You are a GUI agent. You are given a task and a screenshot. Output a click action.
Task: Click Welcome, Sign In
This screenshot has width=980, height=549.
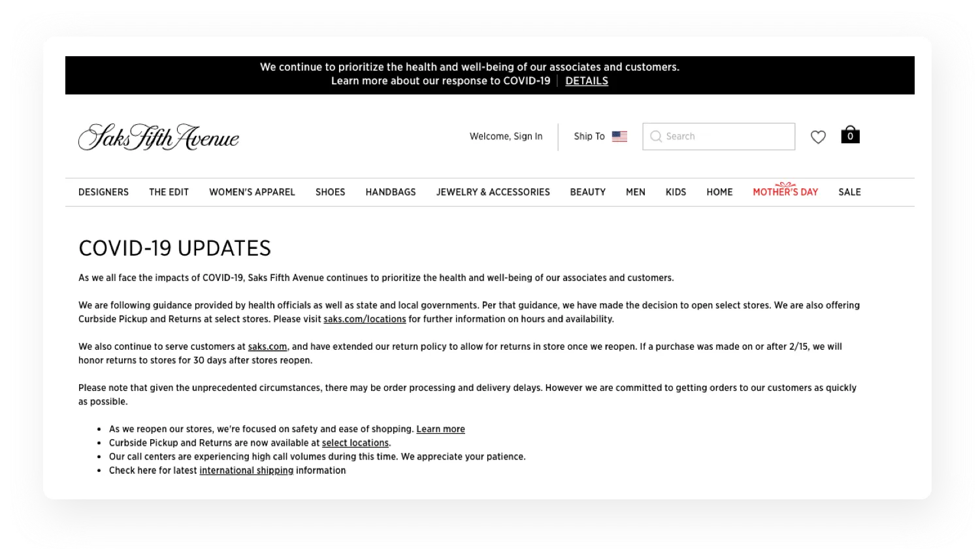pos(506,137)
